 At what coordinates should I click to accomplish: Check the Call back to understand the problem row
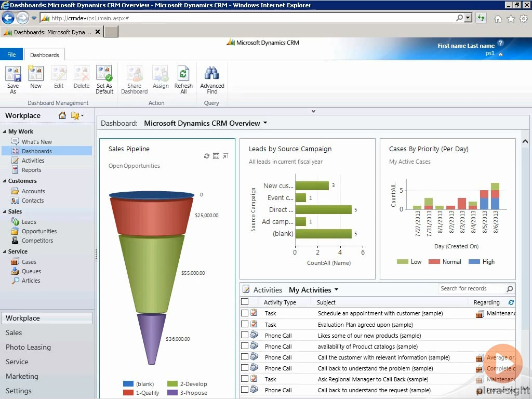coord(245,367)
